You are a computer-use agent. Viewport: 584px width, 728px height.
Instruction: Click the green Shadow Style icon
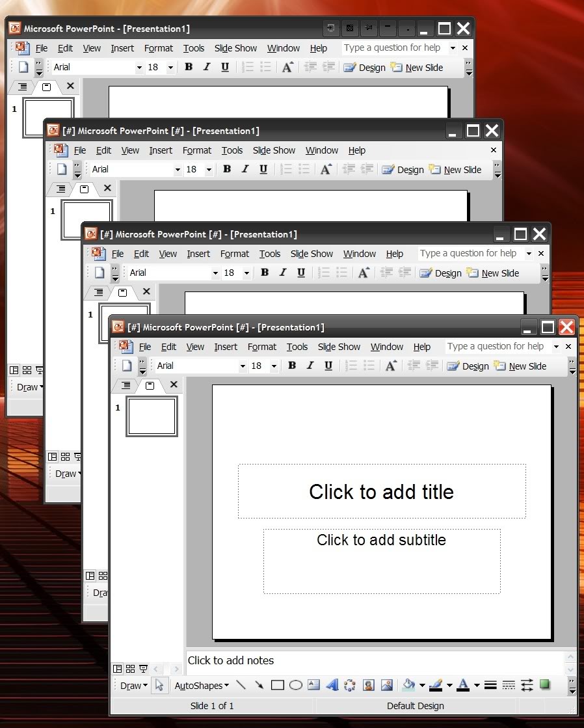pyautogui.click(x=545, y=685)
